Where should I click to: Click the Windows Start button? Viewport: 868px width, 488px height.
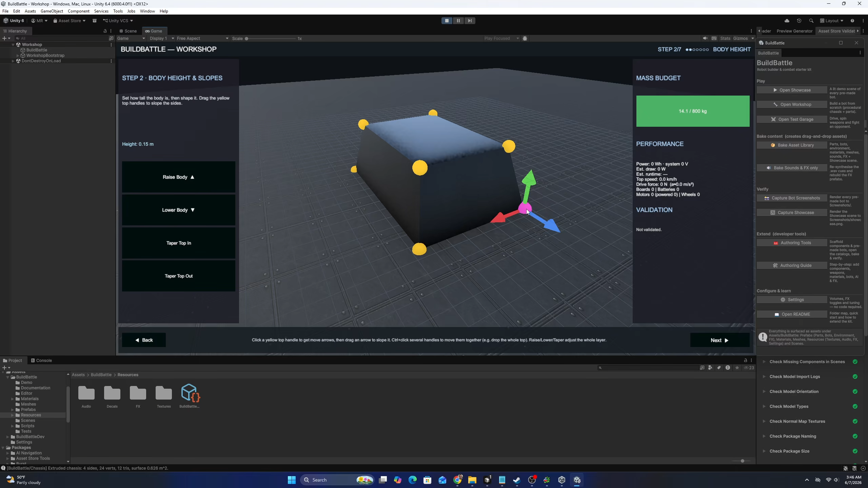(x=292, y=480)
